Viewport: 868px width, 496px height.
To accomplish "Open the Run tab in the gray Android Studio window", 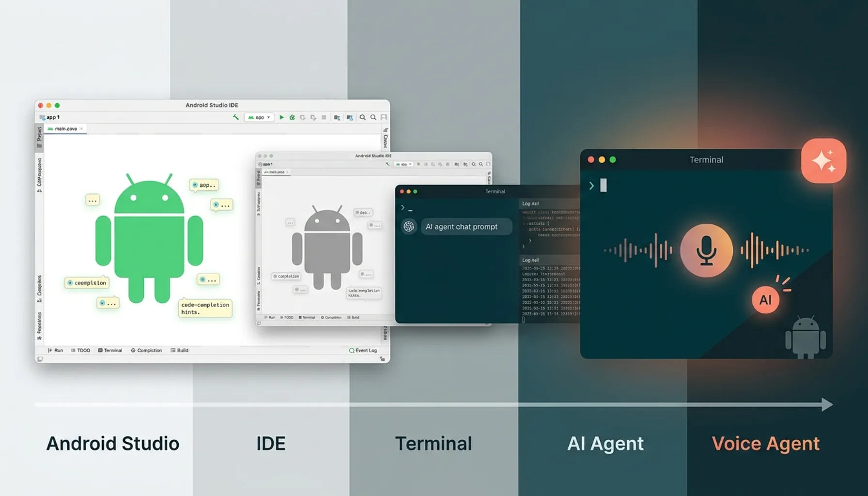I will pos(269,317).
